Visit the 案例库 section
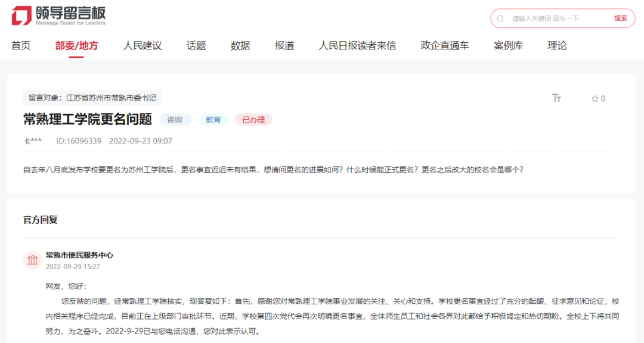644x343 pixels. (509, 45)
